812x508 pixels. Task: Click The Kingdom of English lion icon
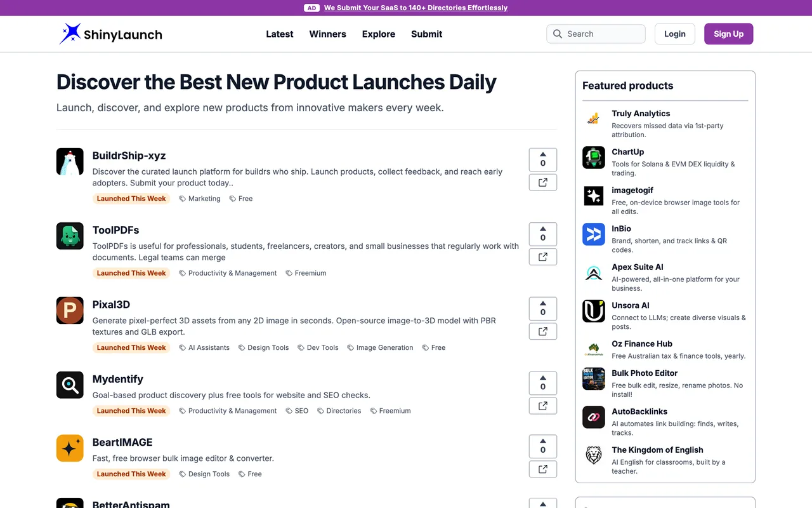[x=594, y=455]
